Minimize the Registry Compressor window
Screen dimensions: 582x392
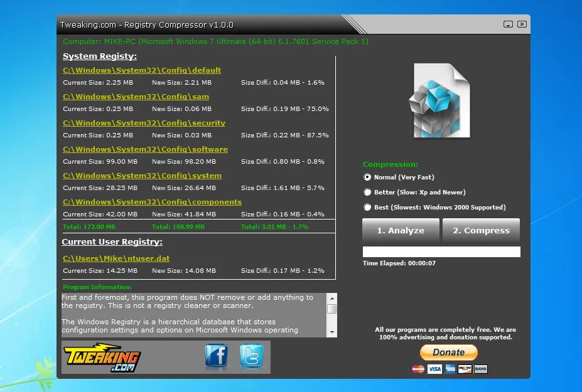coord(508,24)
